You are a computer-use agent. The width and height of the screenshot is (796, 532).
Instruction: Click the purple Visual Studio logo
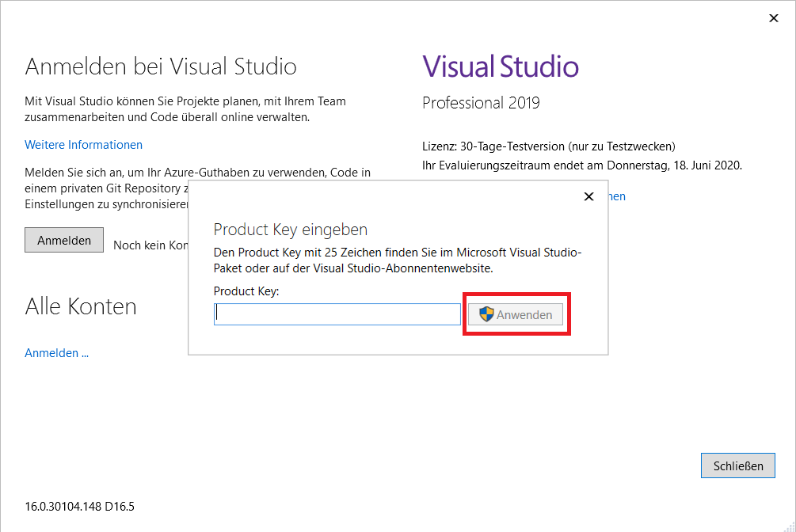click(501, 66)
